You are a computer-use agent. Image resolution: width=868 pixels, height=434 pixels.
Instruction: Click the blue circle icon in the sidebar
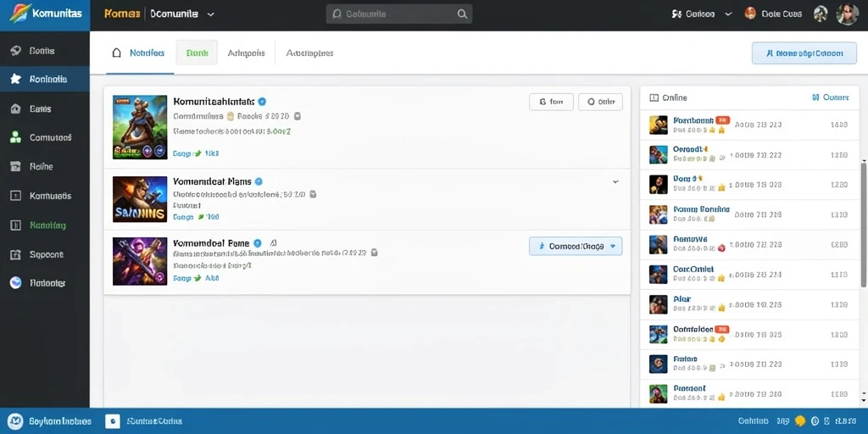click(15, 283)
